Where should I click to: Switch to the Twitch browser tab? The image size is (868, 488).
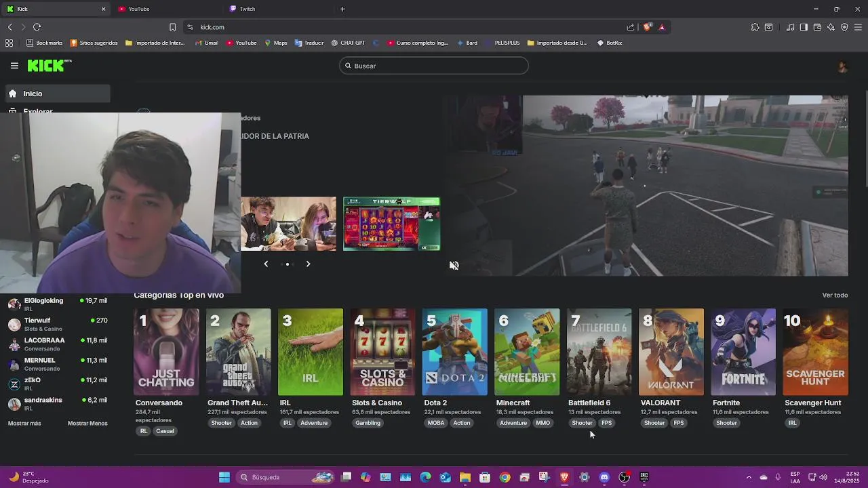coord(278,9)
